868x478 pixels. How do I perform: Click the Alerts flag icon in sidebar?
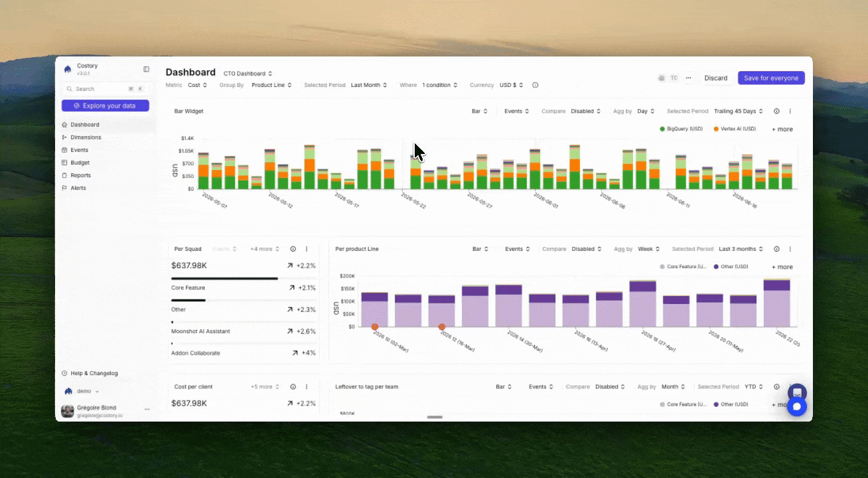(64, 188)
